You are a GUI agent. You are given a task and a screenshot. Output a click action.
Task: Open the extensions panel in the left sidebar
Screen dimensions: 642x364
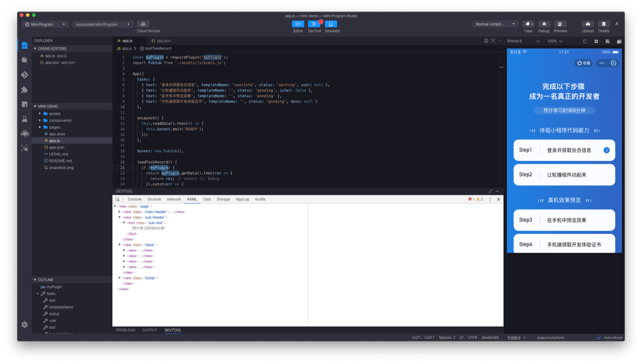(24, 90)
